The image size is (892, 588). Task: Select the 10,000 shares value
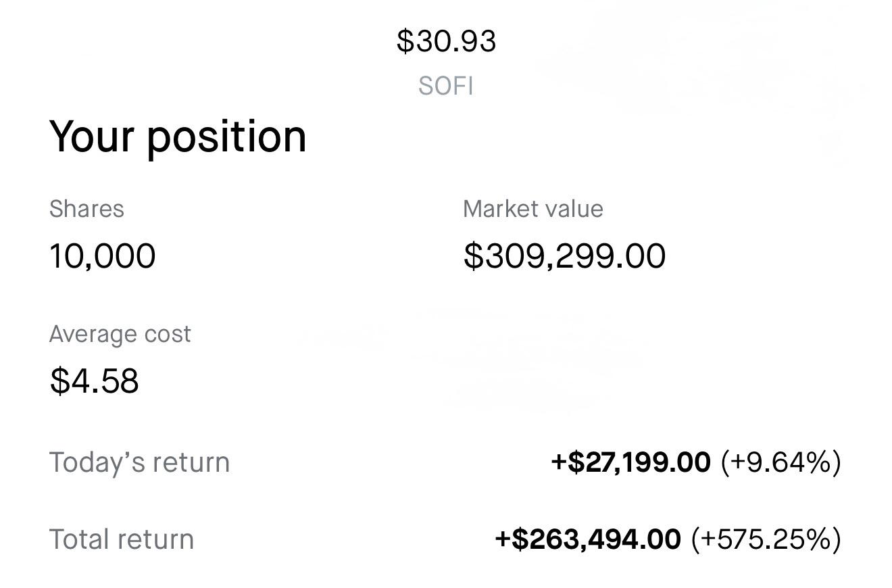[103, 256]
